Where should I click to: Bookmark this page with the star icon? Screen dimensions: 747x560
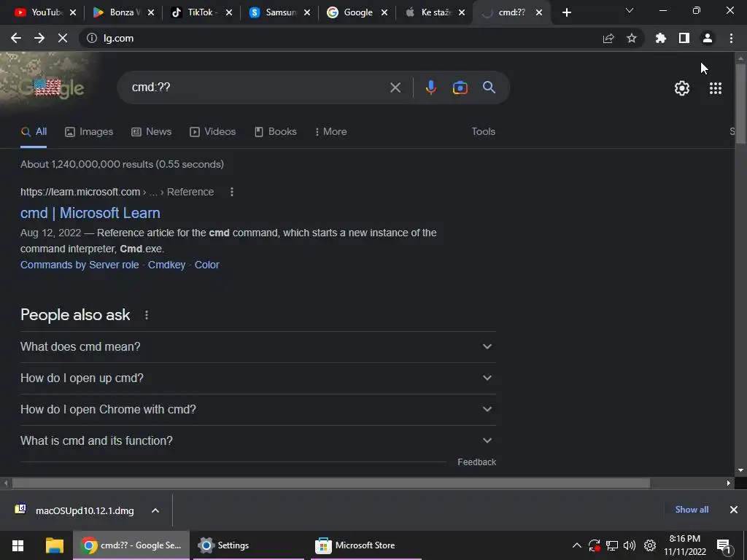632,38
